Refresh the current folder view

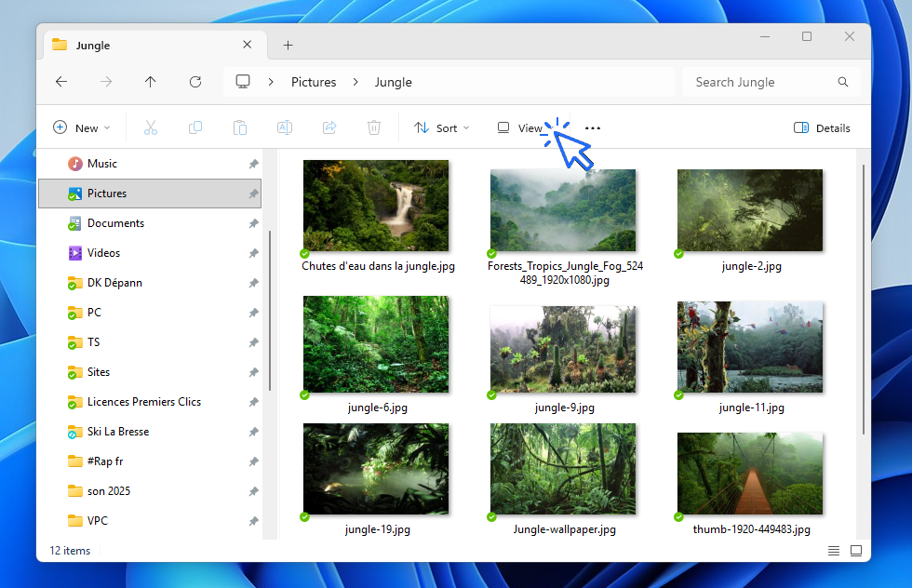click(195, 82)
